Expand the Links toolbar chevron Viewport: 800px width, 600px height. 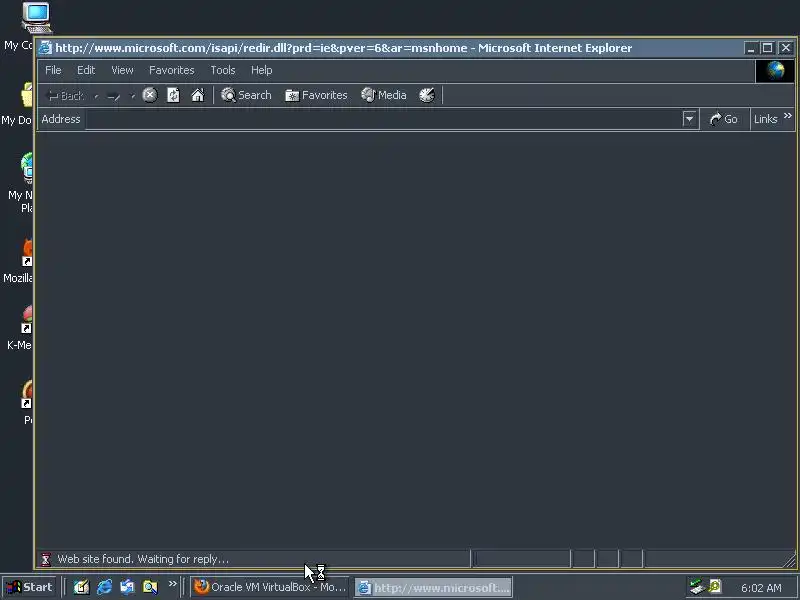[x=787, y=116]
